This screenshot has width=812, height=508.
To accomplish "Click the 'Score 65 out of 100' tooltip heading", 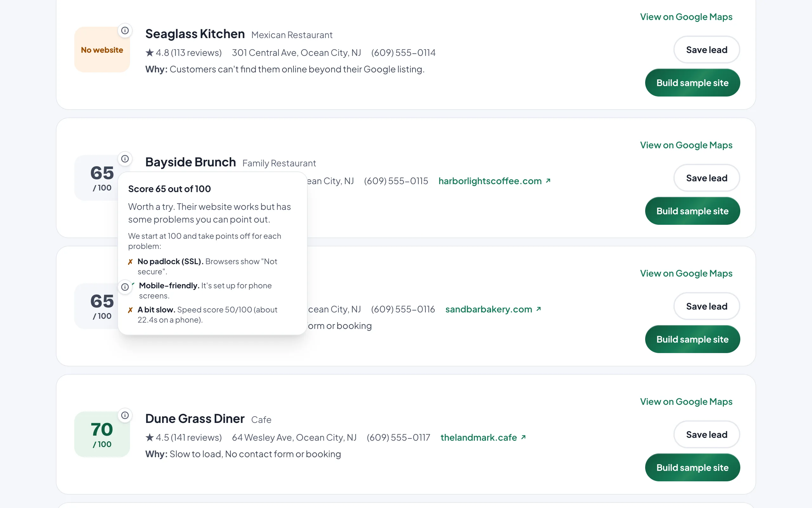I will pyautogui.click(x=169, y=189).
